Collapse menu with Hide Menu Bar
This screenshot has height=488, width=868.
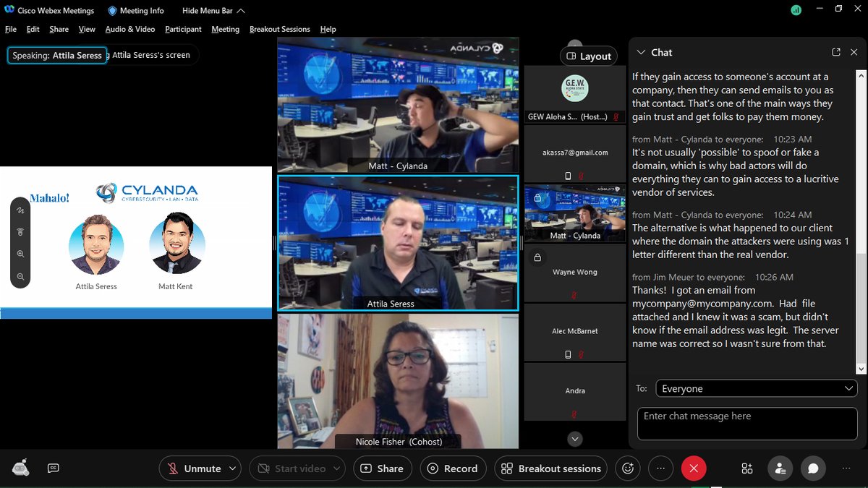click(213, 11)
